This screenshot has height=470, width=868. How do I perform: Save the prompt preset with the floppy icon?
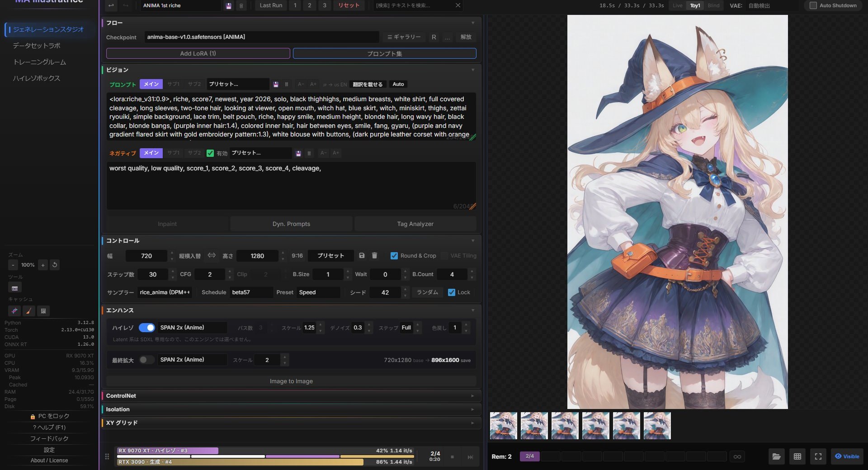click(276, 85)
